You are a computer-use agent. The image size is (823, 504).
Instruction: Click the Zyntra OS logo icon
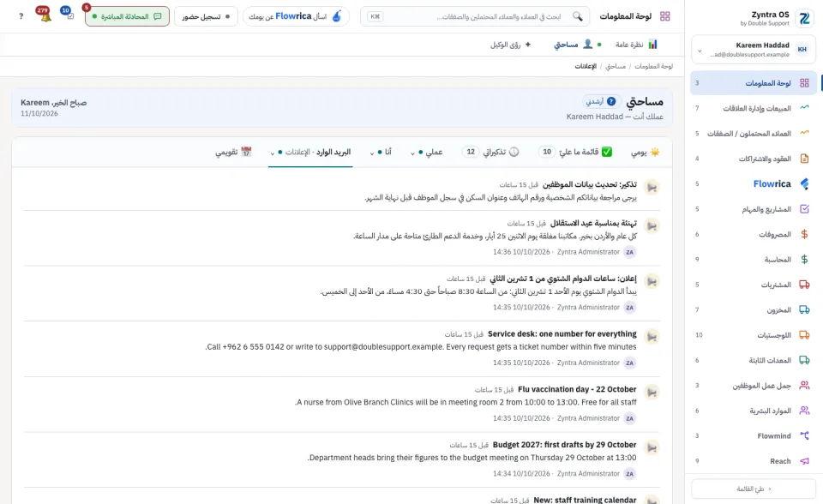click(x=804, y=18)
